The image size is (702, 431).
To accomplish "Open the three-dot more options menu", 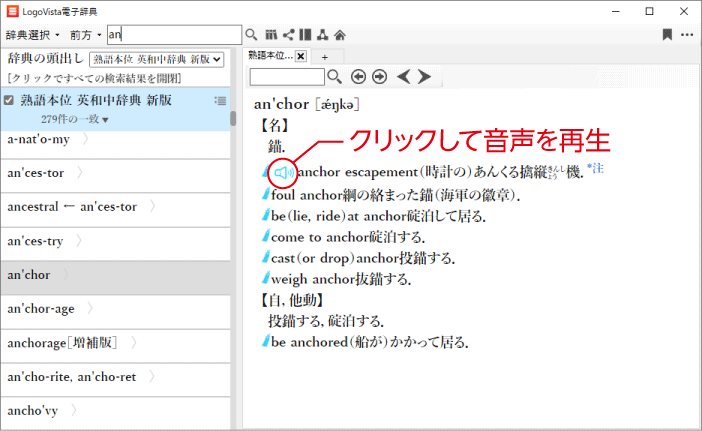I will [687, 34].
